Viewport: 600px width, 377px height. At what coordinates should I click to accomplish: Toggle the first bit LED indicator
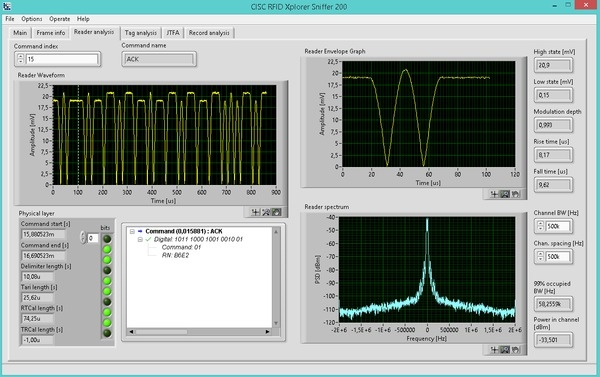point(107,239)
